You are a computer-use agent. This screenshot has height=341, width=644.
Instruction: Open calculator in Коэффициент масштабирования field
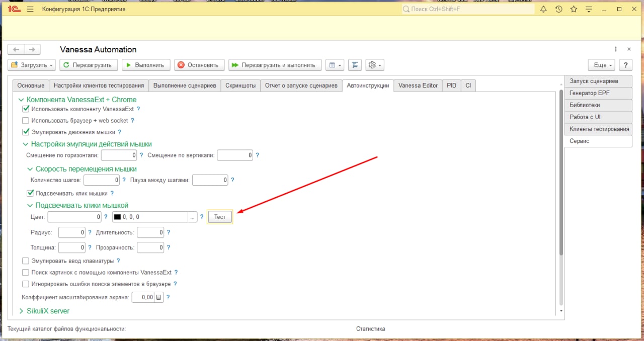(x=159, y=297)
